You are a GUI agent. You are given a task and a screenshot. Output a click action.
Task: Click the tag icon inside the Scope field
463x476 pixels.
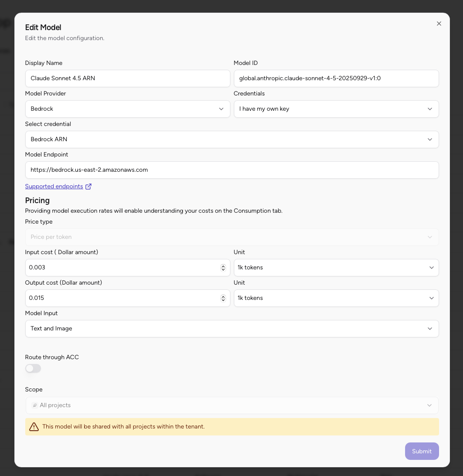35,405
